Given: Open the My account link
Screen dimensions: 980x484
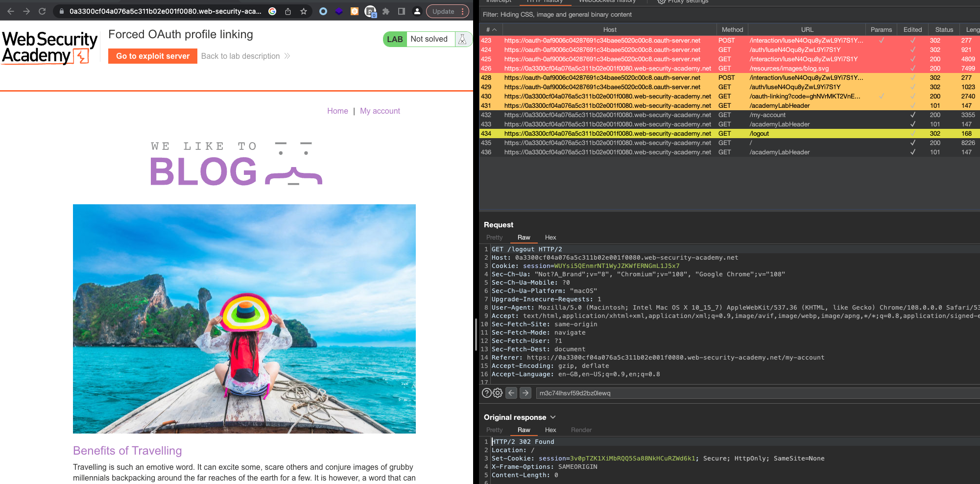Looking at the screenshot, I should pos(380,111).
